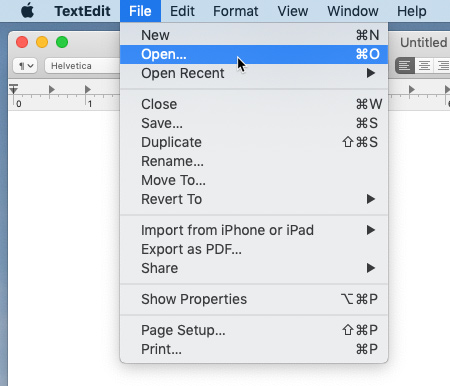Expand Import from iPhone or iPad submenu
This screenshot has width=450, height=386.
pos(254,230)
